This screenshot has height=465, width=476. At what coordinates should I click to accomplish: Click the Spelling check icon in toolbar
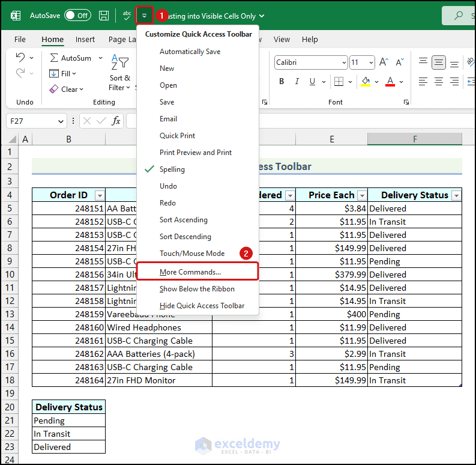tap(127, 16)
